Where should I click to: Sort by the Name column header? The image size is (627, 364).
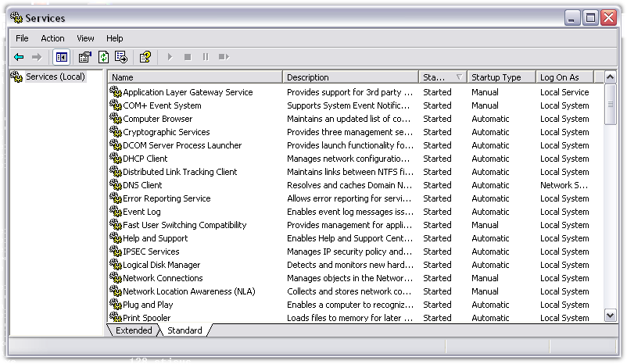(x=195, y=77)
